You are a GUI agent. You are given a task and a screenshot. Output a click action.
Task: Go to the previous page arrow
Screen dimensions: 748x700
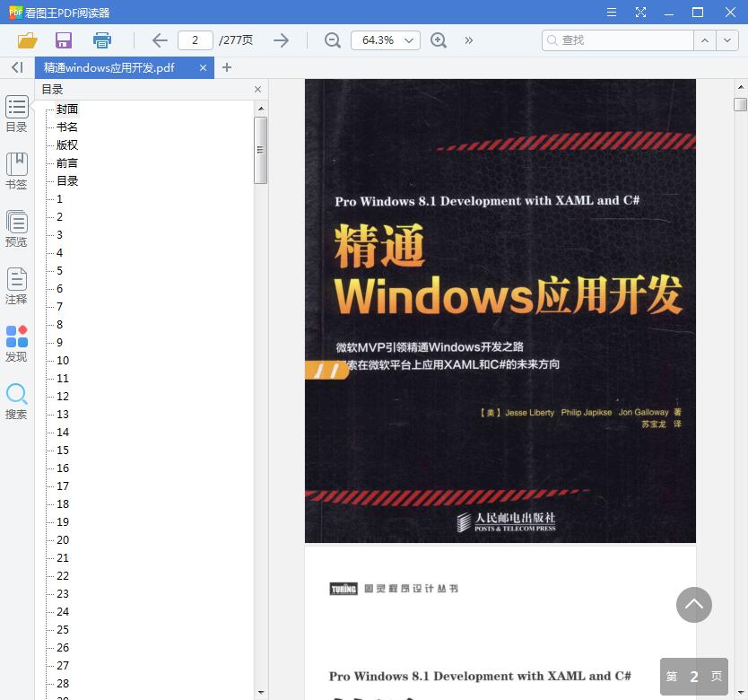click(160, 40)
